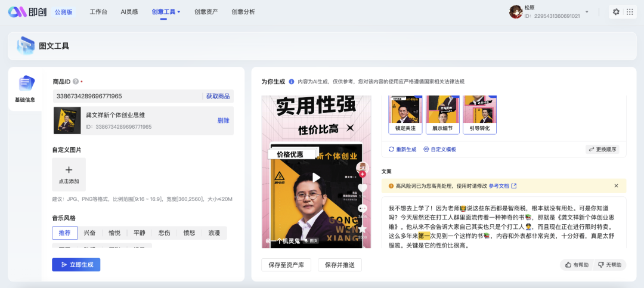Mark the result as 无帮助
644x288 pixels.
(610, 265)
